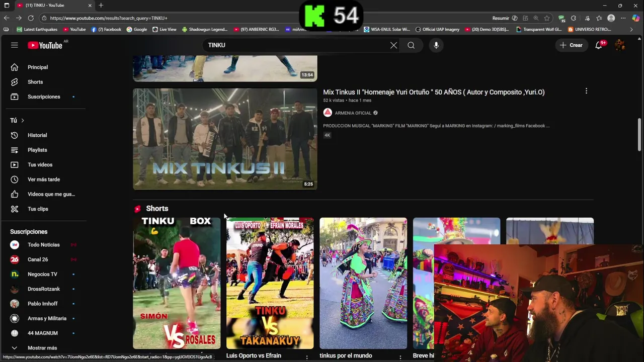Open the browser profile icon

pyautogui.click(x=611, y=18)
